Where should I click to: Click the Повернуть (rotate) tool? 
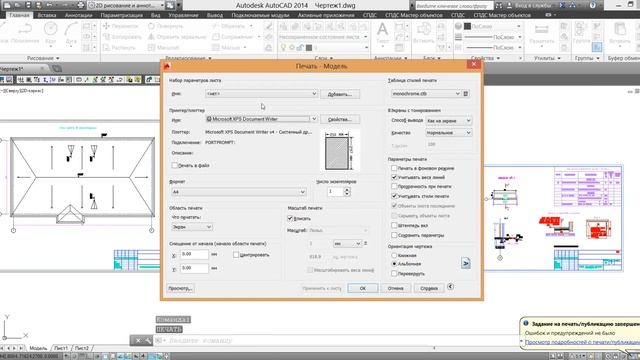(x=166, y=26)
